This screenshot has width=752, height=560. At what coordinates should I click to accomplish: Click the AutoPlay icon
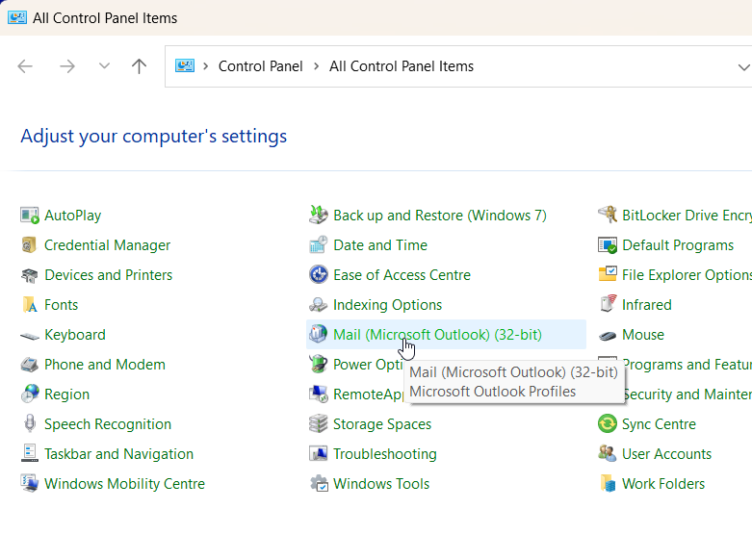coord(30,216)
